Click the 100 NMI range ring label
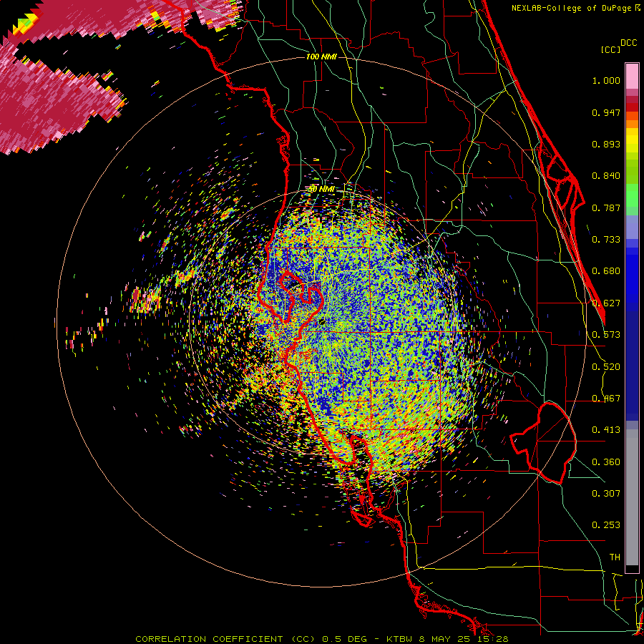The width and height of the screenshot is (644, 644). [x=321, y=57]
